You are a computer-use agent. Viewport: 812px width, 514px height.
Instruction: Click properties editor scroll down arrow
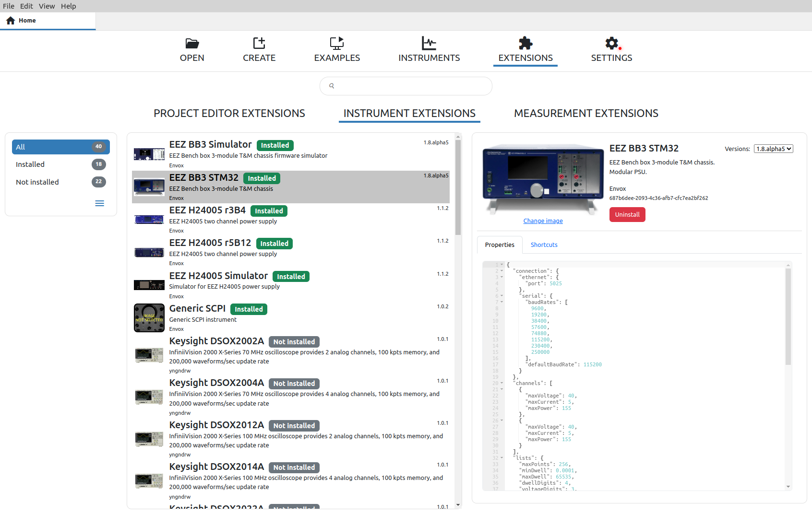pyautogui.click(x=788, y=487)
